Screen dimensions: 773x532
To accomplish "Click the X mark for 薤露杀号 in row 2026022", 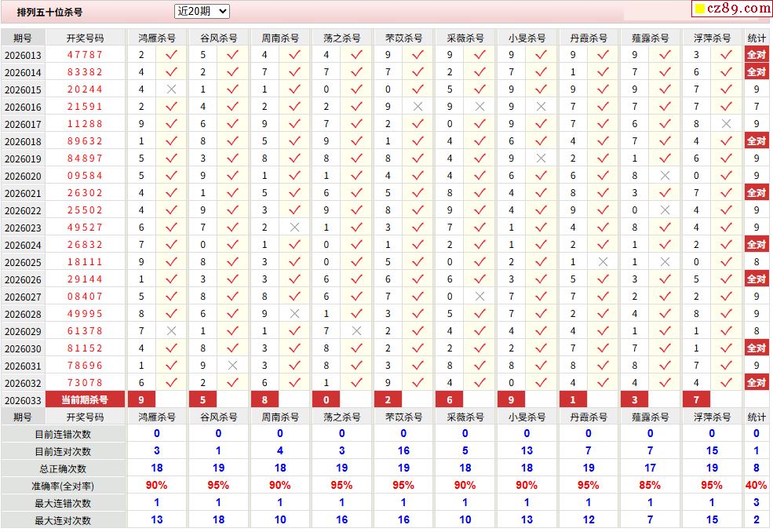I will pyautogui.click(x=665, y=210).
